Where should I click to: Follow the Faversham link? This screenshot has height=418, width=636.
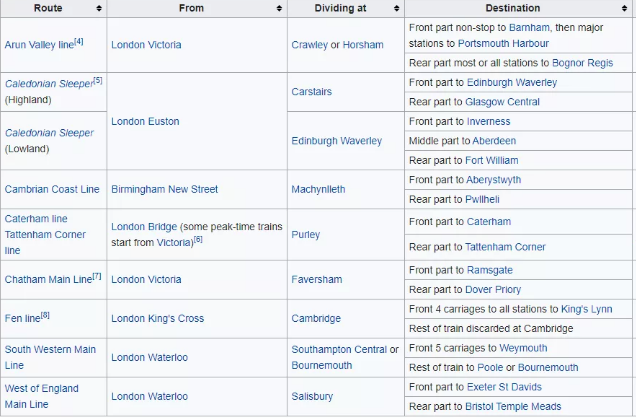click(317, 279)
